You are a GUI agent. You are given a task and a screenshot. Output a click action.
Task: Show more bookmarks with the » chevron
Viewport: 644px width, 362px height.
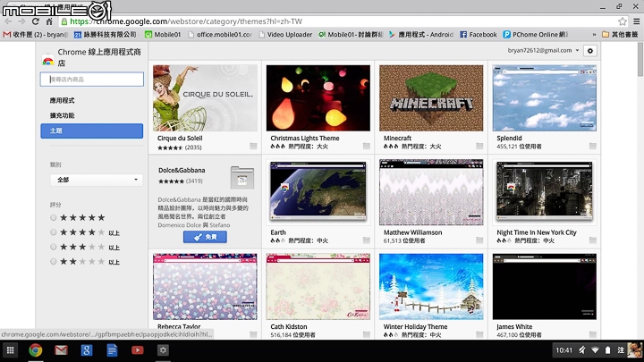pos(594,35)
